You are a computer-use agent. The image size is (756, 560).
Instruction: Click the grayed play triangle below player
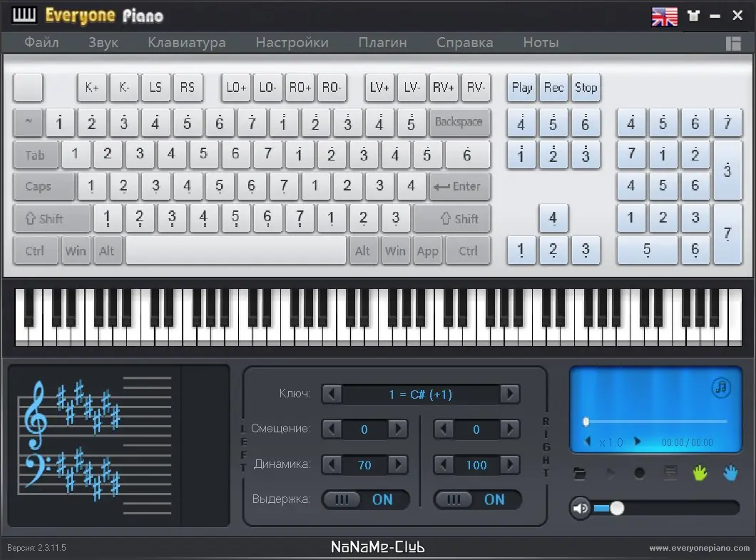point(611,474)
